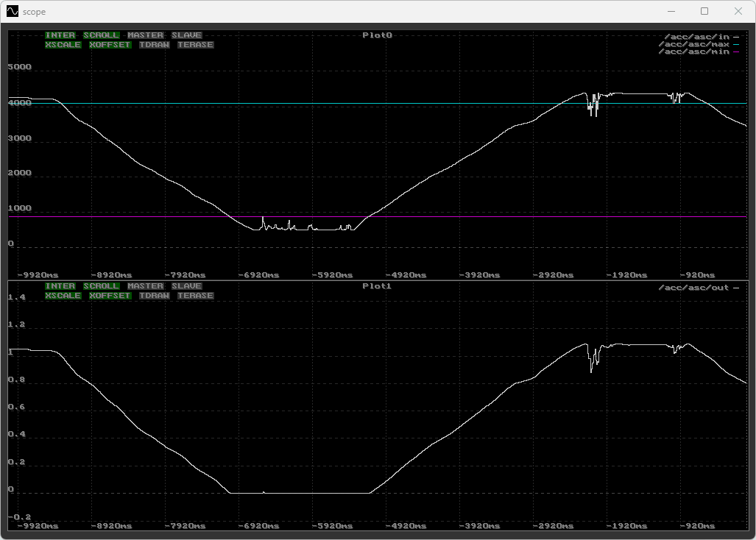
Task: Click TDRAW button in Plot0
Action: click(155, 45)
